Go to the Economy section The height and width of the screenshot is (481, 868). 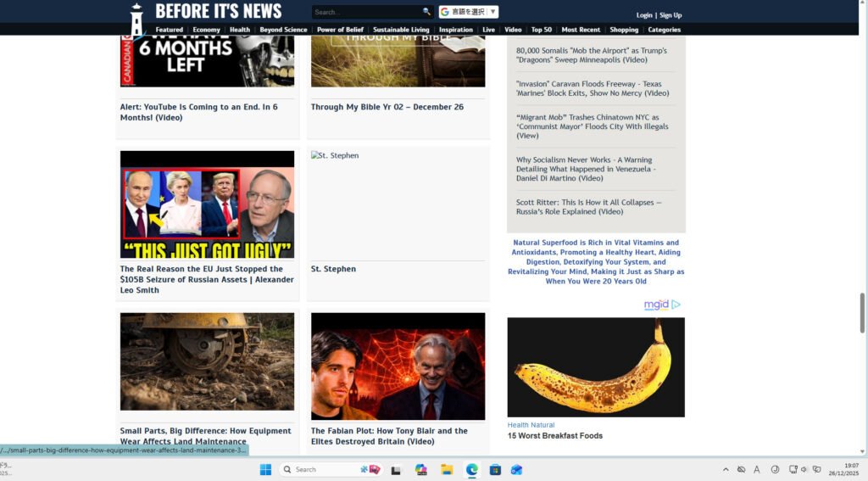206,30
